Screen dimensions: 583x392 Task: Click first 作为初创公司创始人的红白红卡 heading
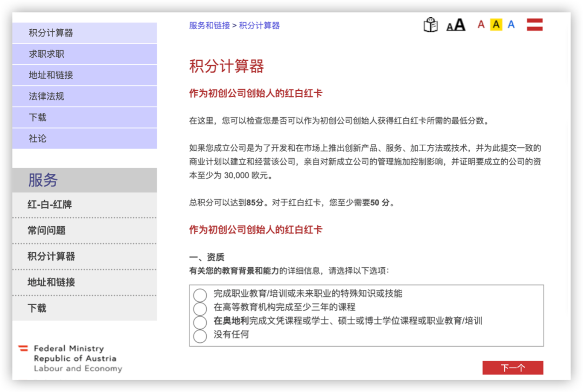click(256, 93)
